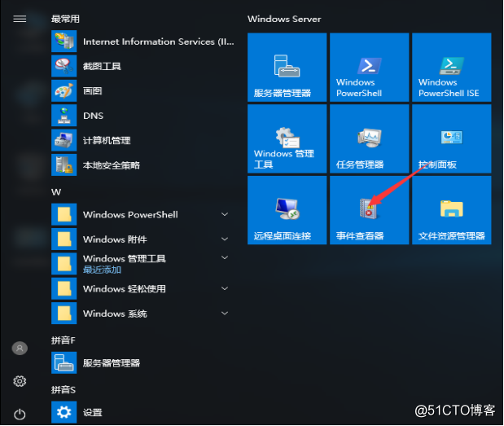Click the Windows PowerShell folder icon
Screen dimensions: 504x426
pyautogui.click(x=64, y=214)
